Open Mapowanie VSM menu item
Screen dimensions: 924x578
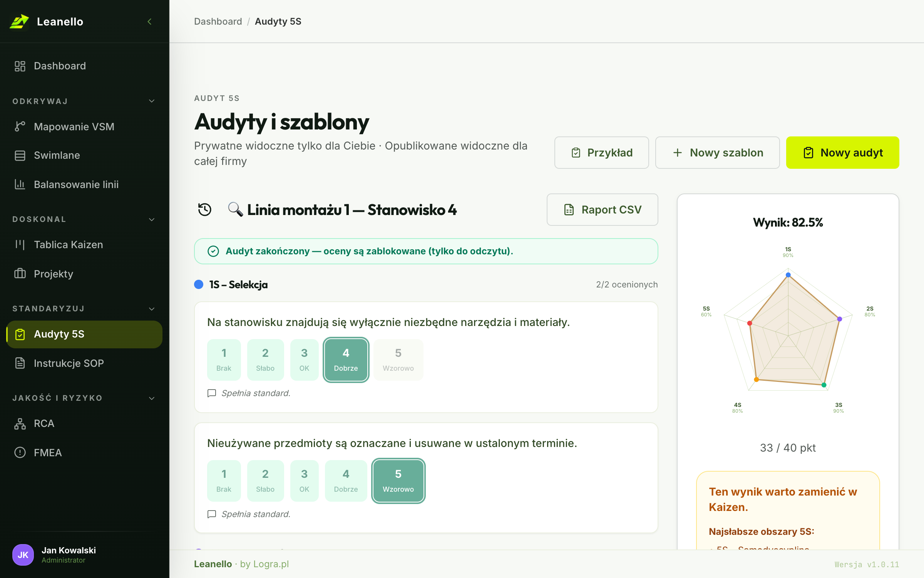84,126
